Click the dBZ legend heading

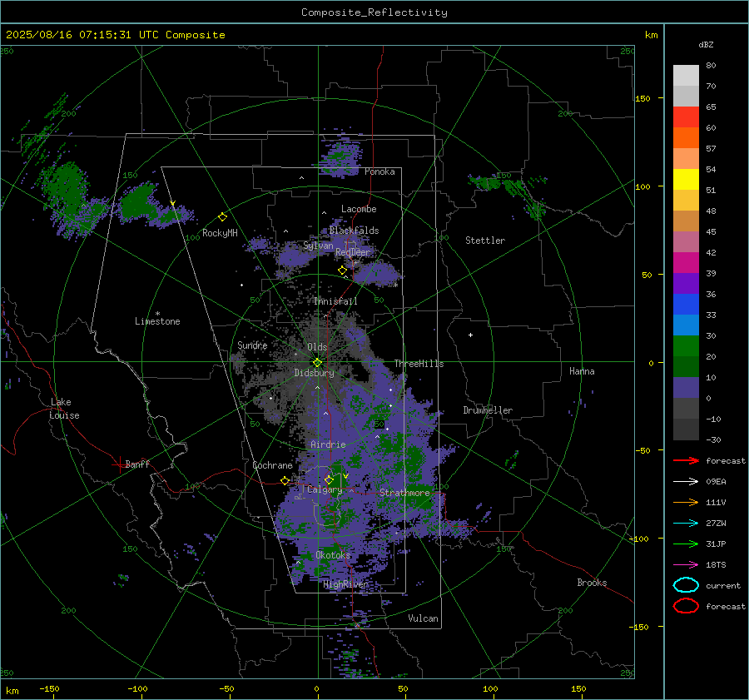pyautogui.click(x=706, y=44)
